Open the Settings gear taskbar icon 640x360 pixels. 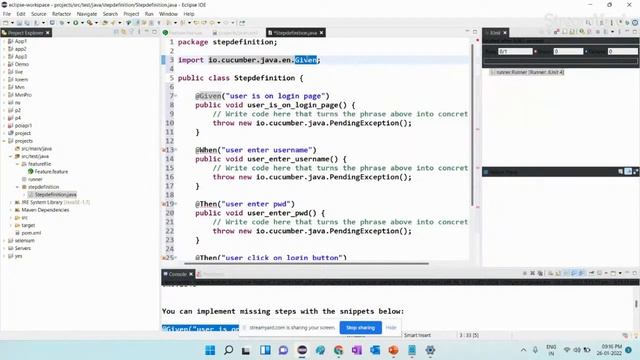point(430,350)
